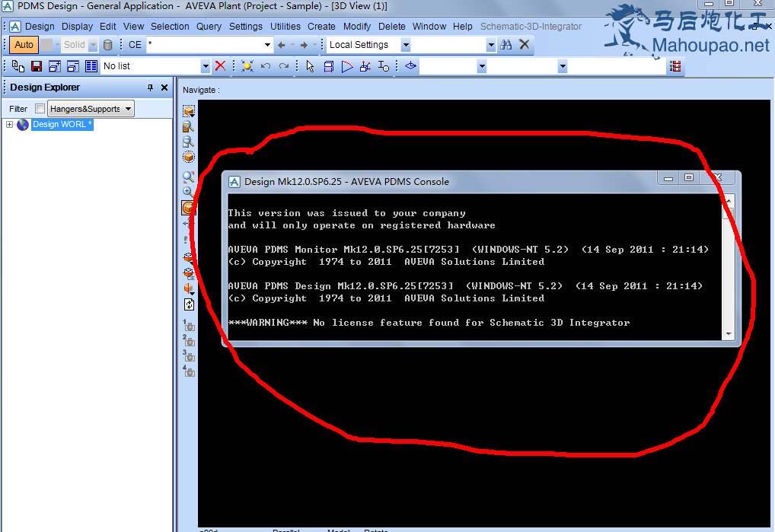Click the greyed Schematic-3D-Integrator menu

531,27
